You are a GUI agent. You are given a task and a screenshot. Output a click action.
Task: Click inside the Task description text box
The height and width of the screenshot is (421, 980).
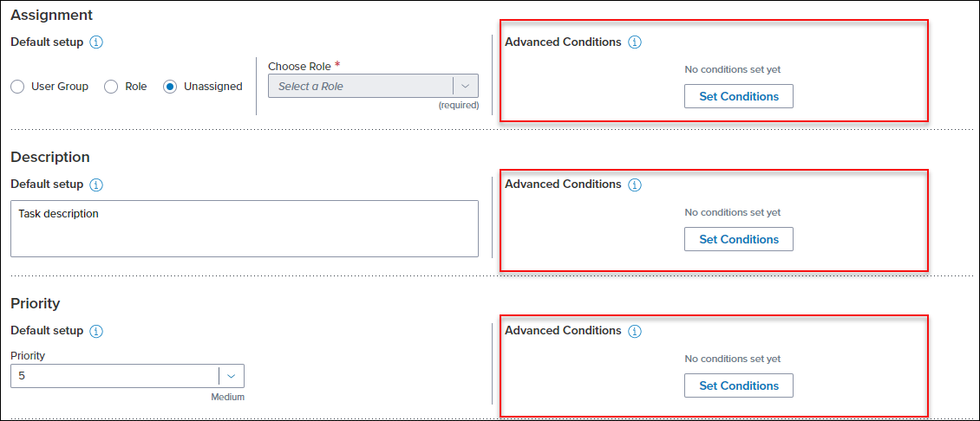(x=245, y=229)
